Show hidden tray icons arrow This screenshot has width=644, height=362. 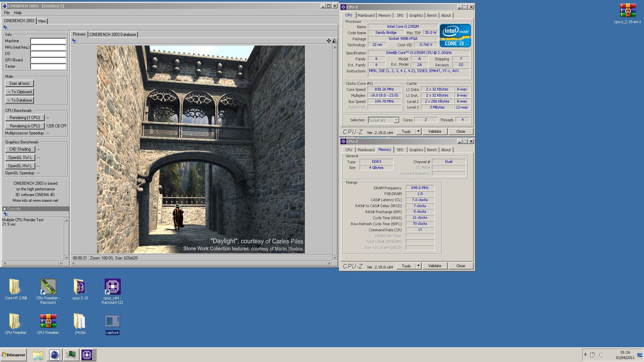point(585,355)
